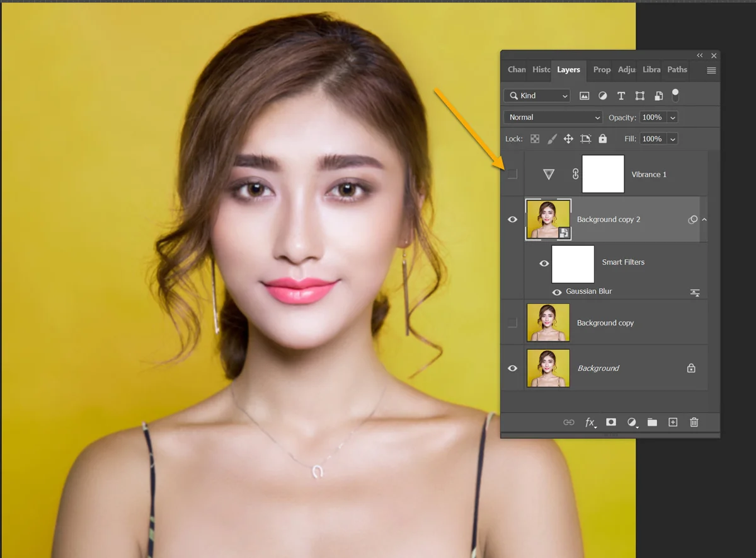Open the Normal blend mode dropdown
756x558 pixels.
[x=554, y=117]
